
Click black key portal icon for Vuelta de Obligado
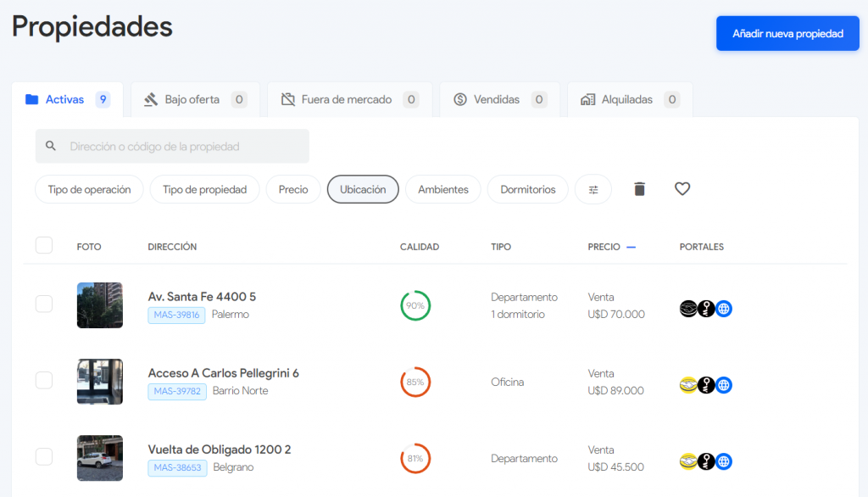pos(706,461)
